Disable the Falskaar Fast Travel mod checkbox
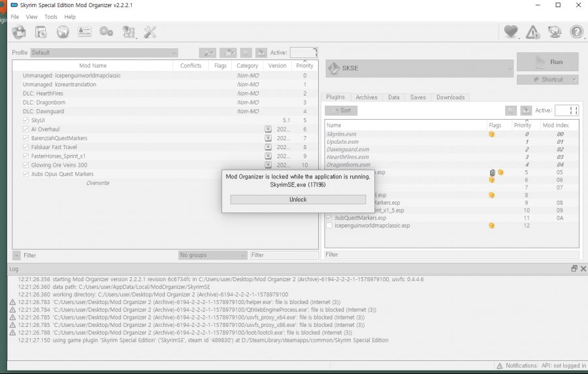588x374 pixels. (x=25, y=147)
